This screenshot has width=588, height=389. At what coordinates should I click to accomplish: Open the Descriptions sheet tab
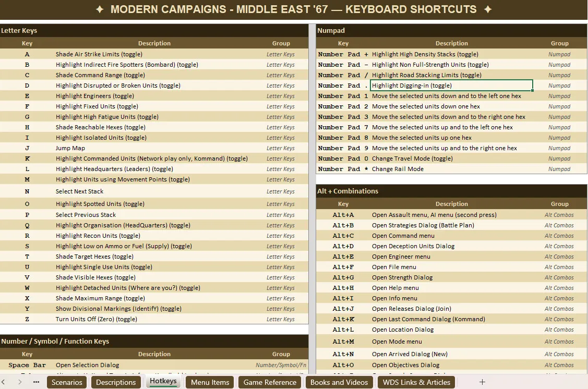coord(116,382)
